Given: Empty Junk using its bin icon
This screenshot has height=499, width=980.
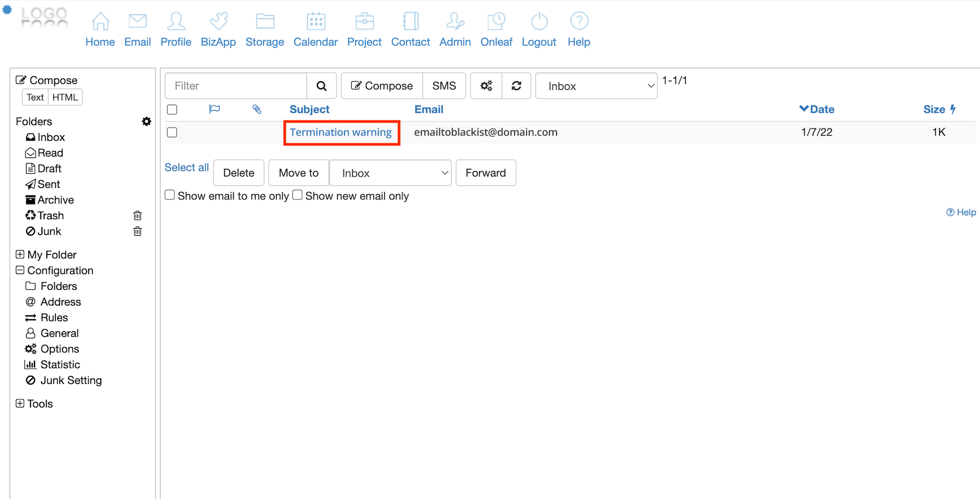Looking at the screenshot, I should [x=138, y=232].
